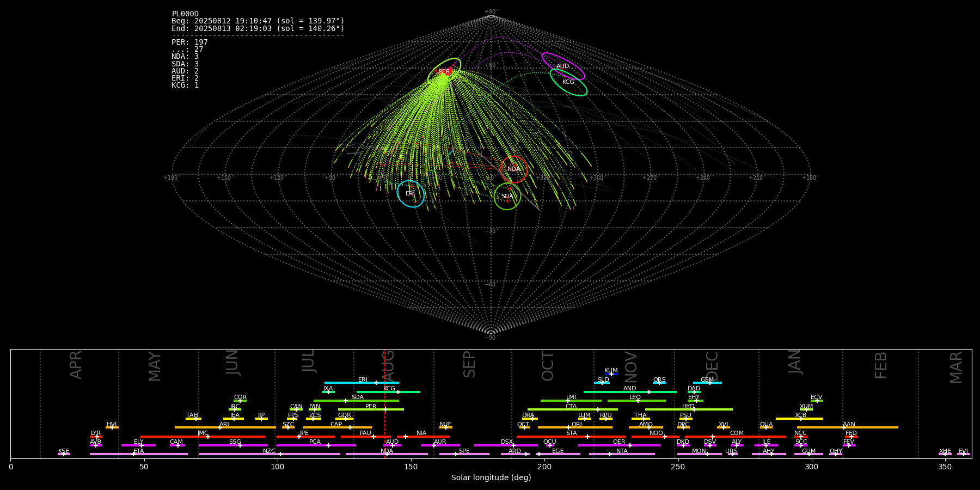Select the KCG green bar in timeline
The width and height of the screenshot is (980, 490).
(388, 392)
